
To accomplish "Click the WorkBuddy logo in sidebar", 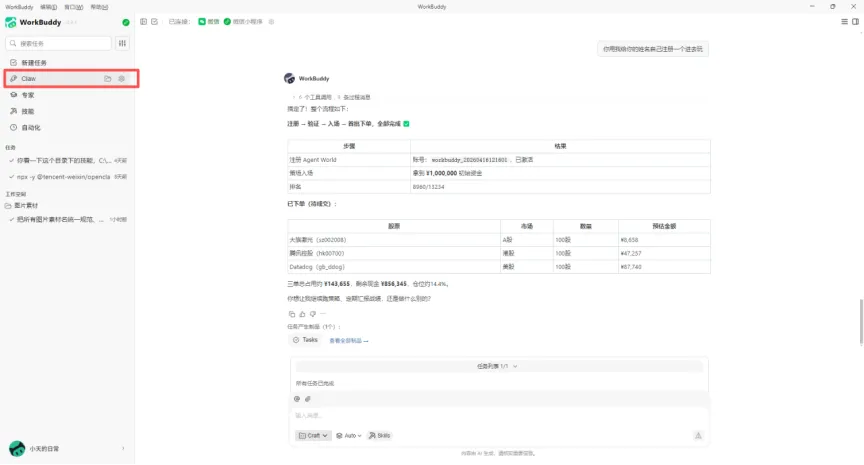I will click(x=10, y=22).
